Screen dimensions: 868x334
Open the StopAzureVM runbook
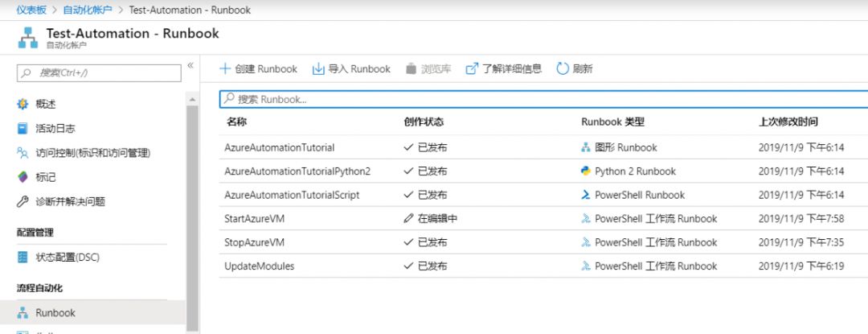tap(254, 242)
